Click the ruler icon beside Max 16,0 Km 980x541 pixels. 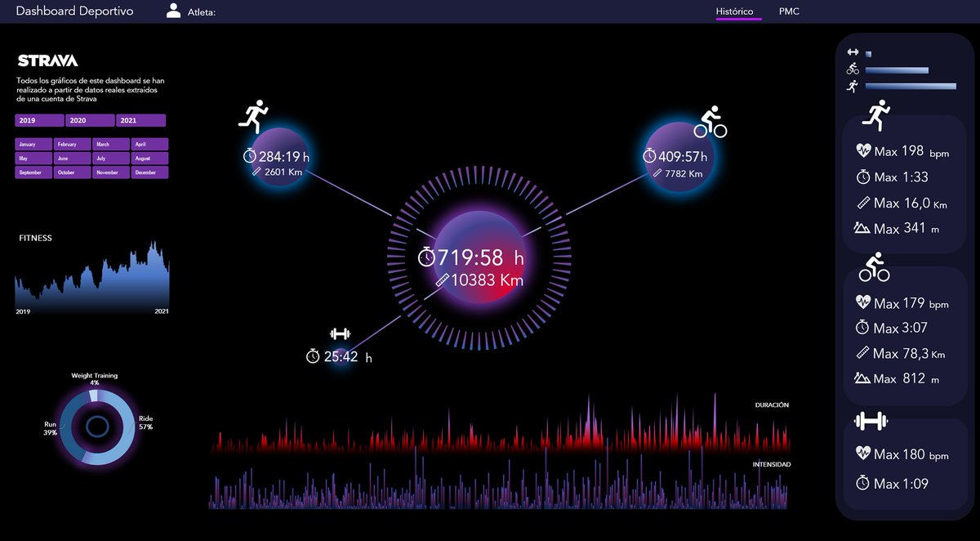862,202
